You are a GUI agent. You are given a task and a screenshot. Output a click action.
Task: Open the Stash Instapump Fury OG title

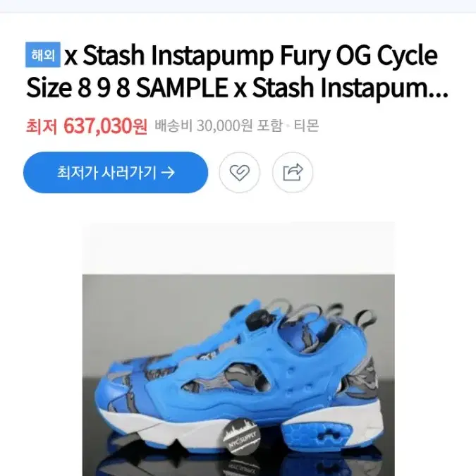237,71
